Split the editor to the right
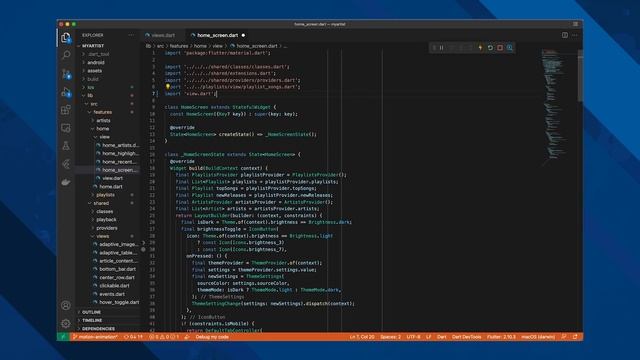This screenshot has height=360, width=640. 565,35
